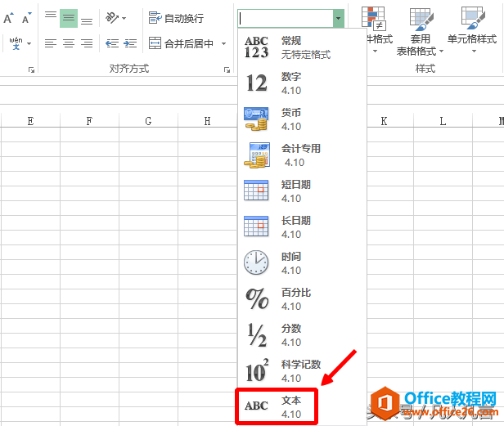This screenshot has width=504, height=426.
Task: Open 单元格样式 cell styles
Action: [x=472, y=30]
